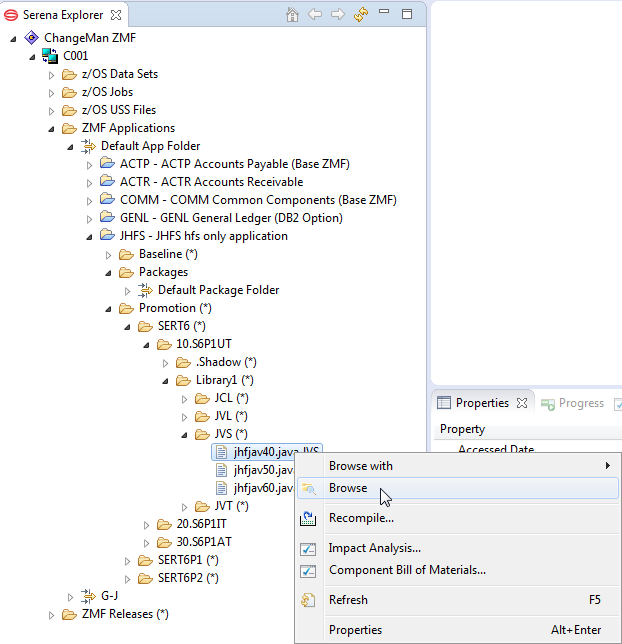622x644 pixels.
Task: Select the Packages folder row
Action: coord(164,272)
